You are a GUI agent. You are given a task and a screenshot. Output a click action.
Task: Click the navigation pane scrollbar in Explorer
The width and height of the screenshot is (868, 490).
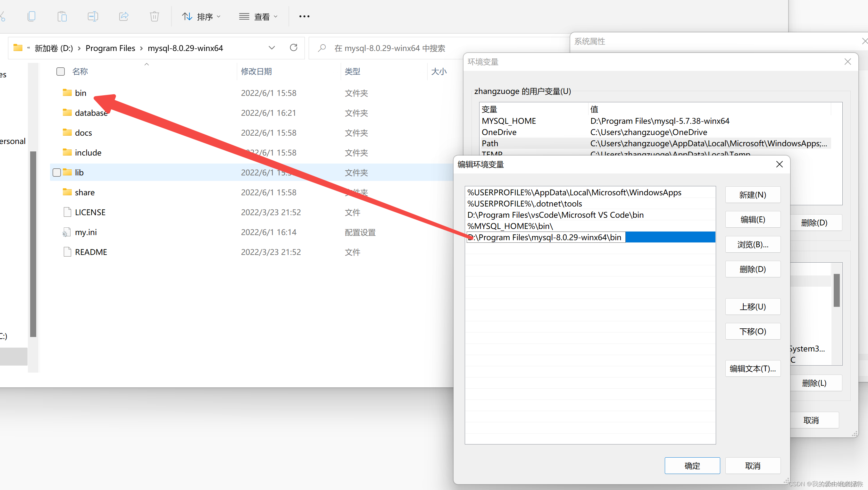coord(33,244)
